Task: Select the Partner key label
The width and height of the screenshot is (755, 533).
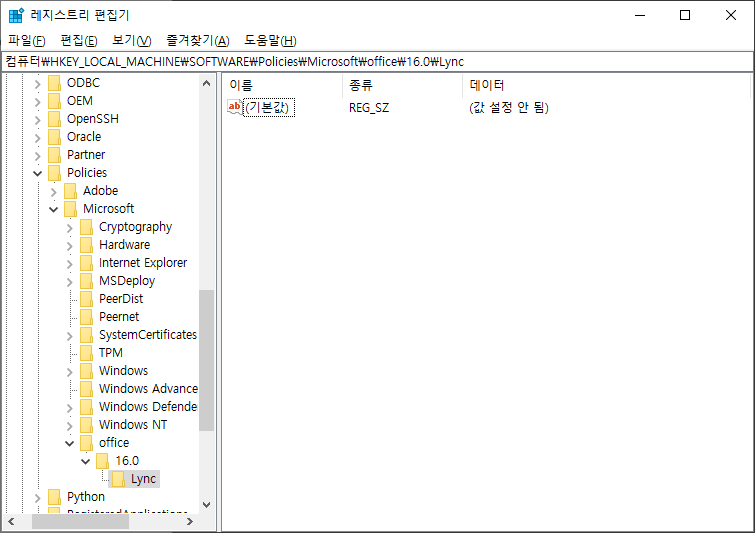Action: [x=86, y=155]
